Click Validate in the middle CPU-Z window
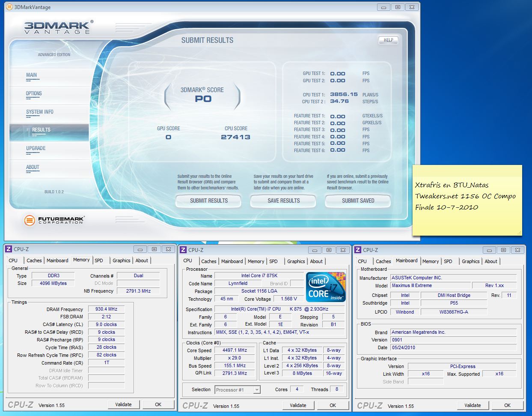This screenshot has width=532, height=416. [298, 405]
